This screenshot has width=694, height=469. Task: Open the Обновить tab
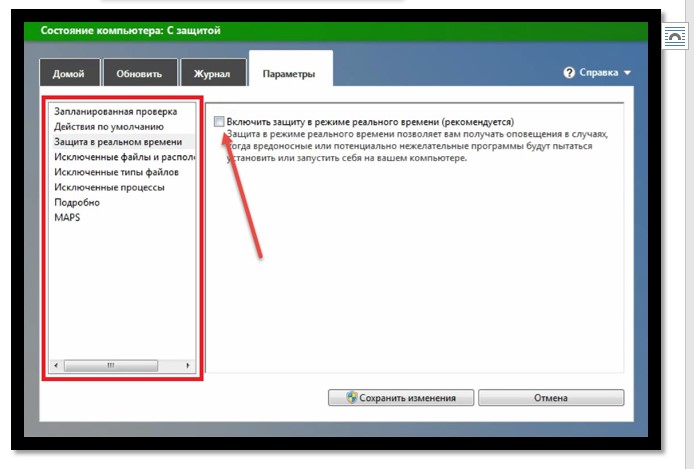(x=140, y=73)
